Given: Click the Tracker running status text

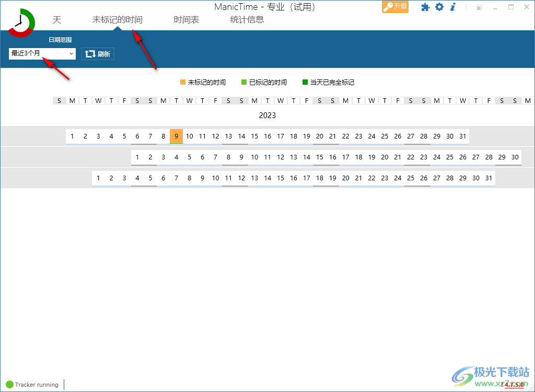Looking at the screenshot, I should 37,385.
